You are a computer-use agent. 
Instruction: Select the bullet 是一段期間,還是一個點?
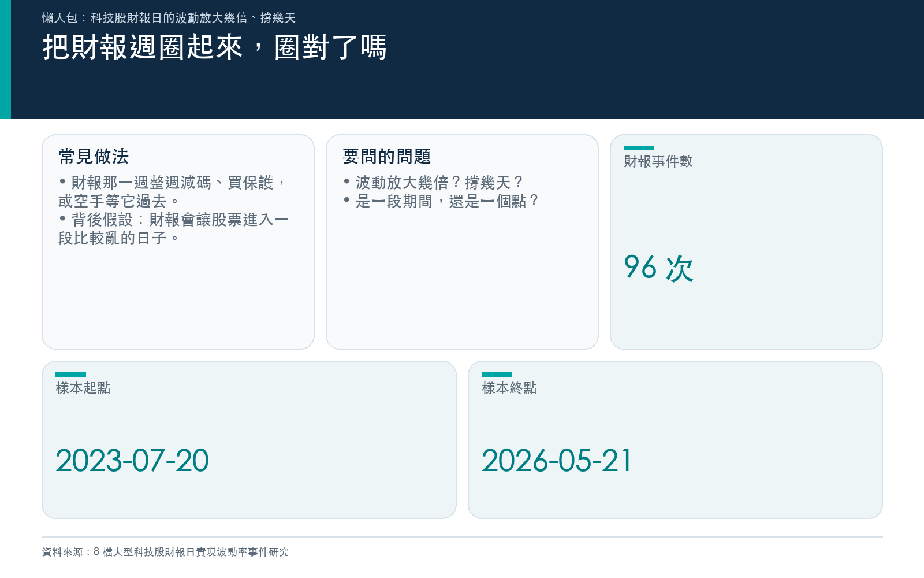tap(441, 201)
